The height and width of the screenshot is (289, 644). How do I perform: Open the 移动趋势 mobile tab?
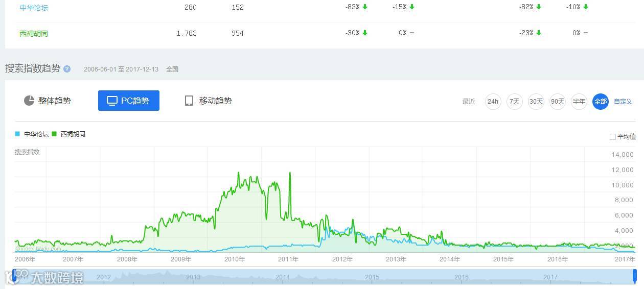pos(208,101)
